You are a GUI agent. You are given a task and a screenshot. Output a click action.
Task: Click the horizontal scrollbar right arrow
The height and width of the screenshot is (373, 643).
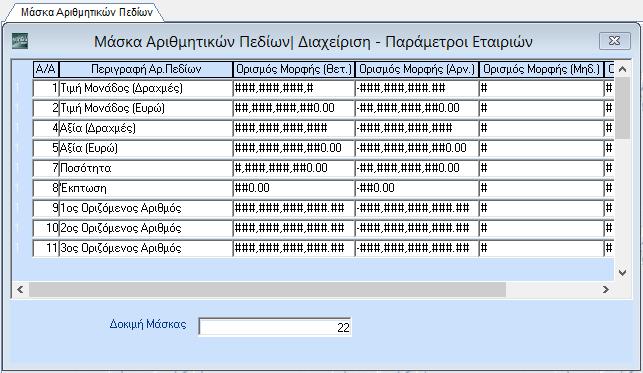point(606,289)
